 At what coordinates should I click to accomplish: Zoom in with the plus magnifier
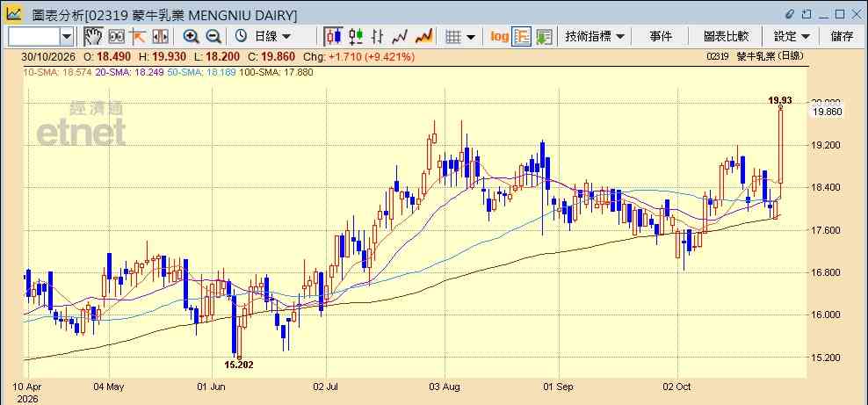pos(191,37)
